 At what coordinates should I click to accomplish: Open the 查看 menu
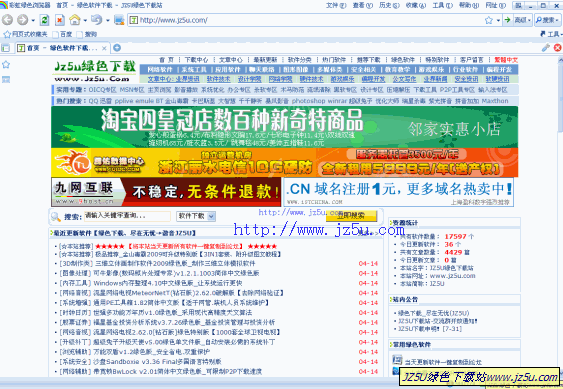[363, 5]
